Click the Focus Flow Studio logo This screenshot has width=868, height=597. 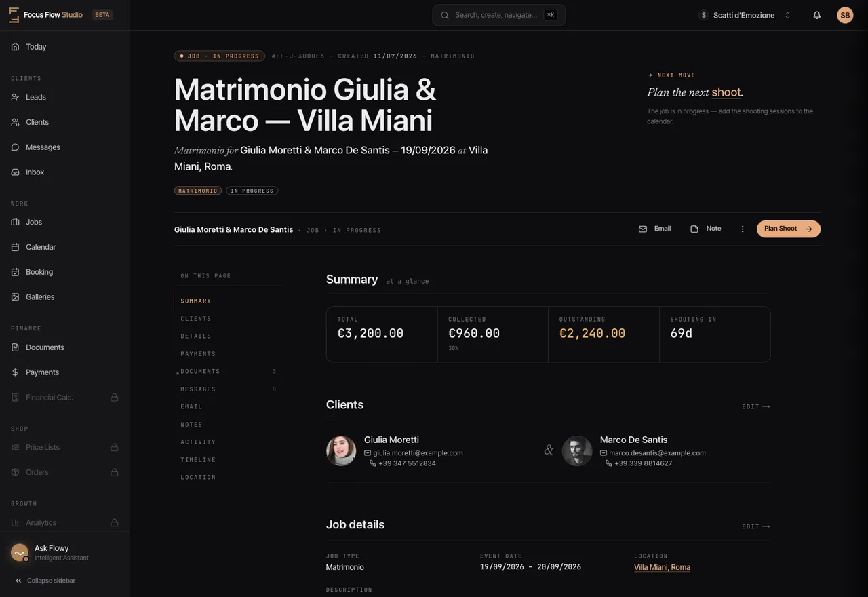(14, 15)
